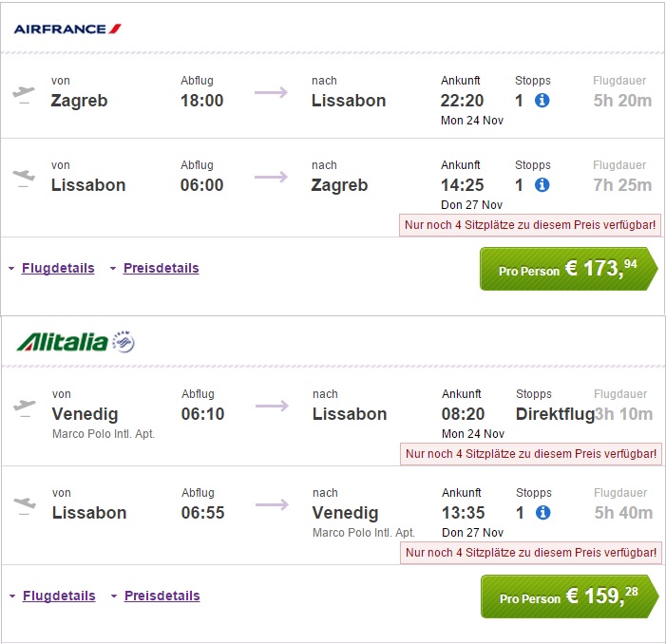The width and height of the screenshot is (666, 644).
Task: Click the Alitalia logo
Action: point(75,342)
